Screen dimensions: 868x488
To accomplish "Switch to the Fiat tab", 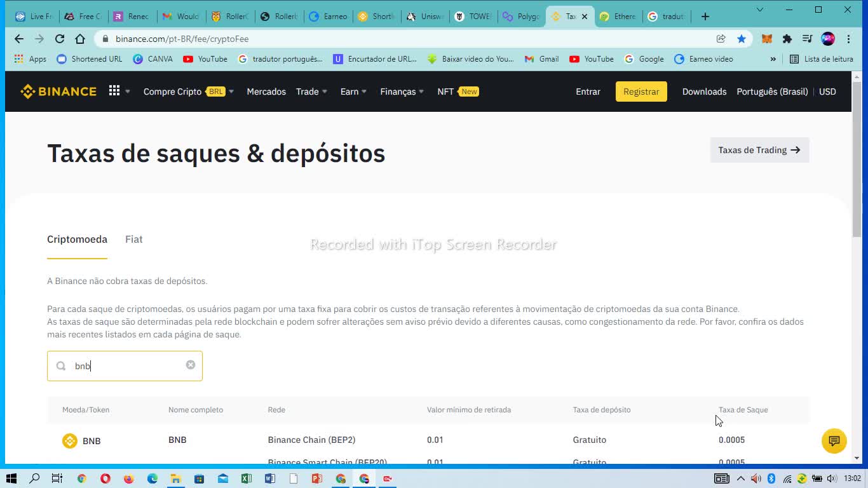I will (133, 240).
